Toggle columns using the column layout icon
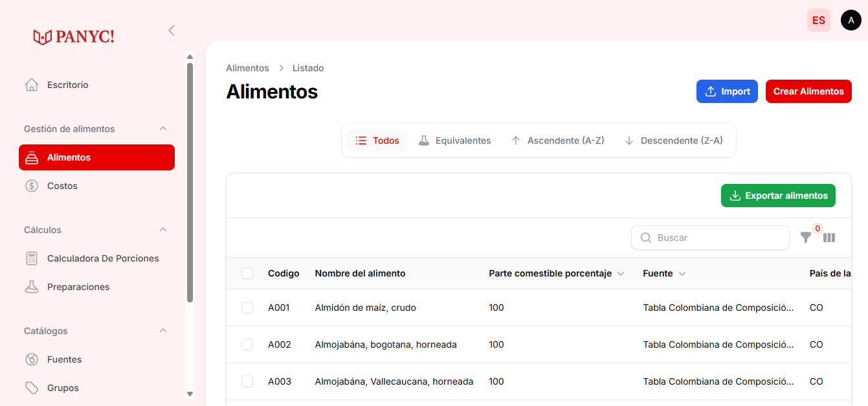Image resolution: width=868 pixels, height=406 pixels. 829,238
